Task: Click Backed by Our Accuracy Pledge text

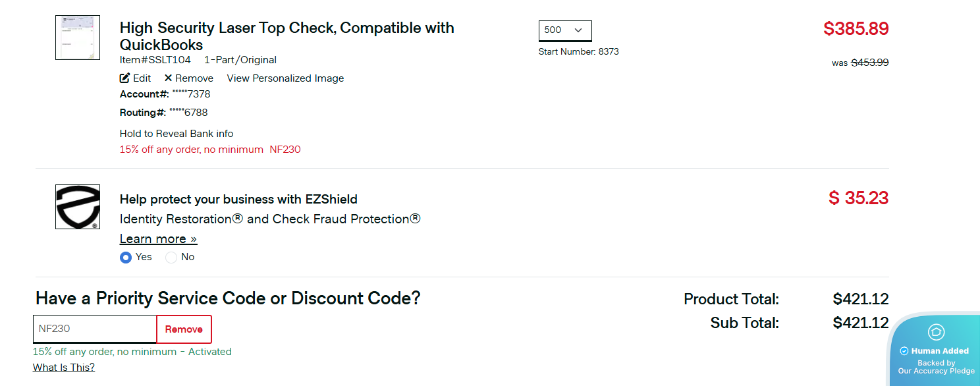Action: pos(936,367)
